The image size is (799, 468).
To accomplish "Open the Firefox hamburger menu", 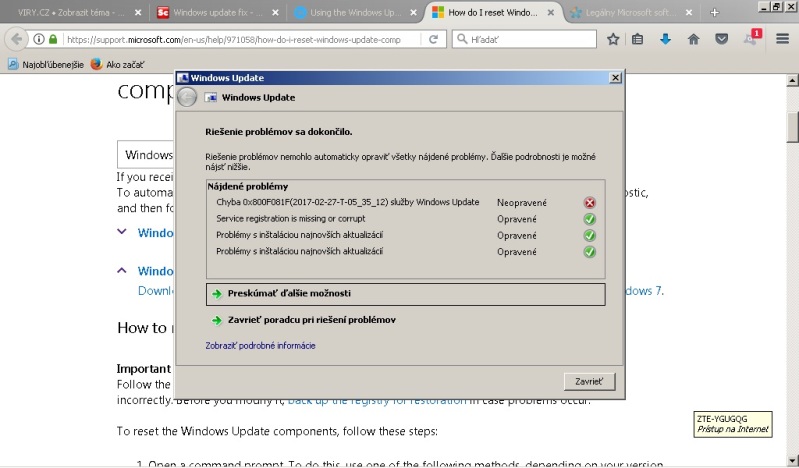I will click(x=782, y=39).
